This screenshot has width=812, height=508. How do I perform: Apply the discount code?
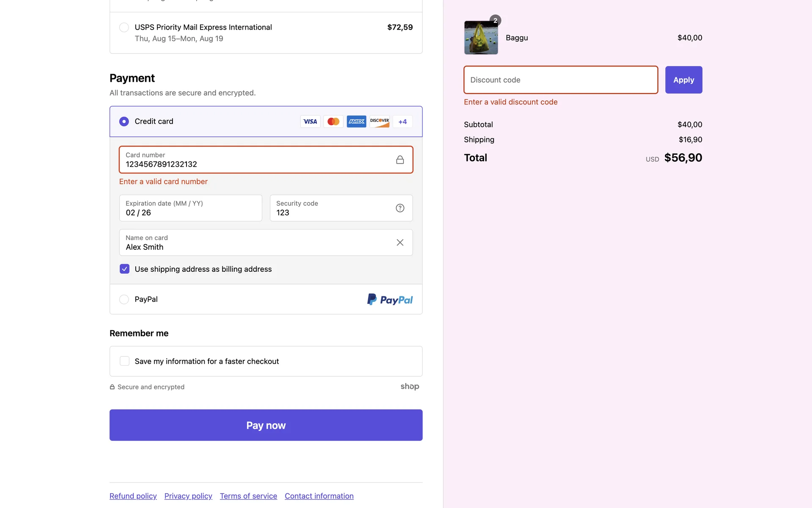click(x=683, y=80)
